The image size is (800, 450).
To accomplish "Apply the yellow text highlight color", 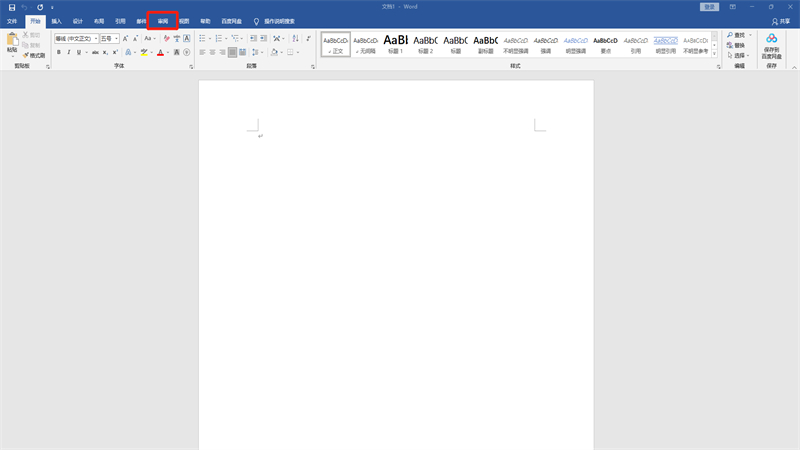I will click(144, 52).
